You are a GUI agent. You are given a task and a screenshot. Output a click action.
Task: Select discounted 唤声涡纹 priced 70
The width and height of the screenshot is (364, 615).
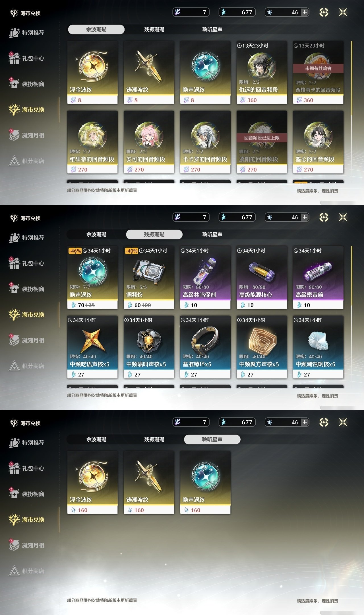tap(92, 278)
